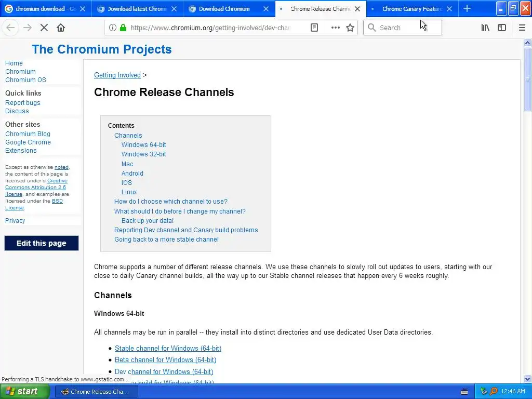Jump to Linux in Contents
This screenshot has height=399, width=532.
[129, 192]
